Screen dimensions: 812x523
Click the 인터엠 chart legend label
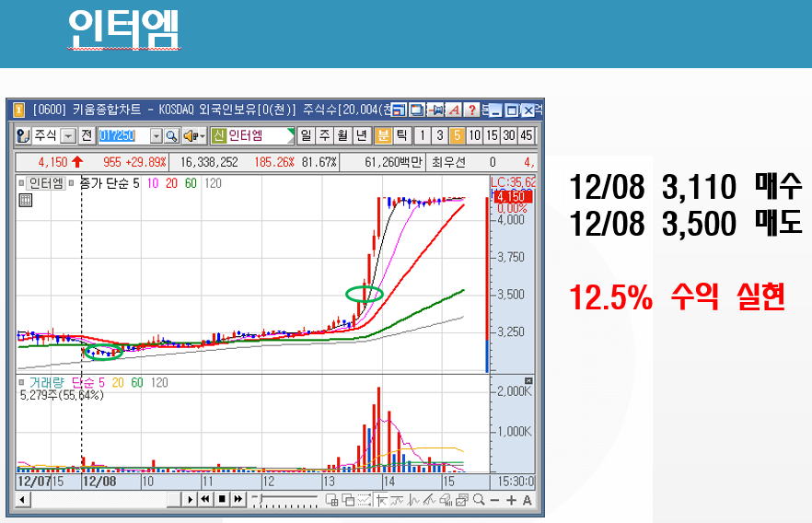(x=46, y=183)
